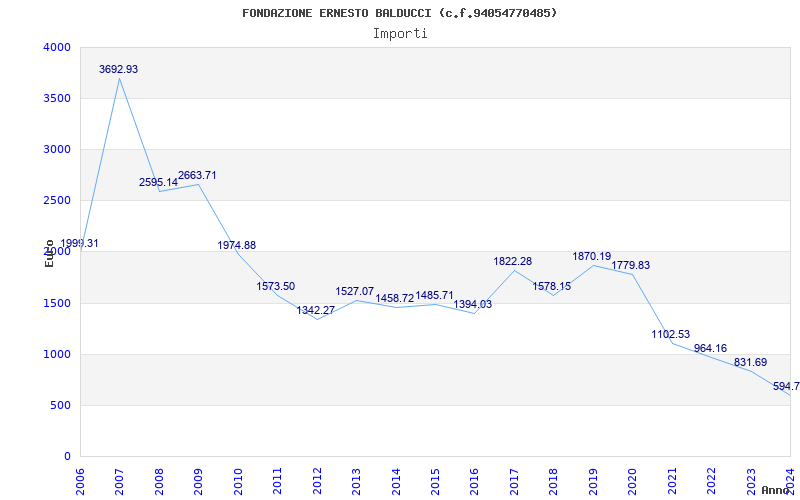Click the 500 y-axis tick label
This screenshot has width=800, height=500.
tap(61, 406)
